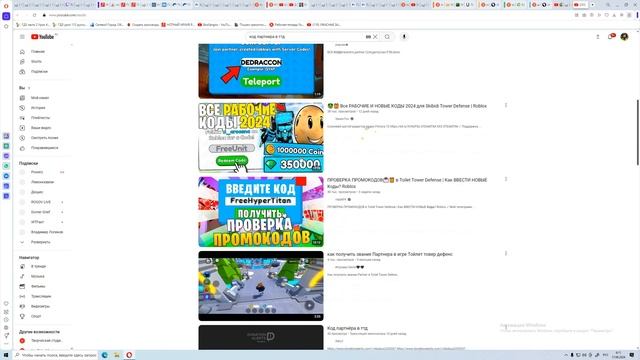640x360 pixels.
Task: Open the account avatar menu
Action: pos(624,37)
